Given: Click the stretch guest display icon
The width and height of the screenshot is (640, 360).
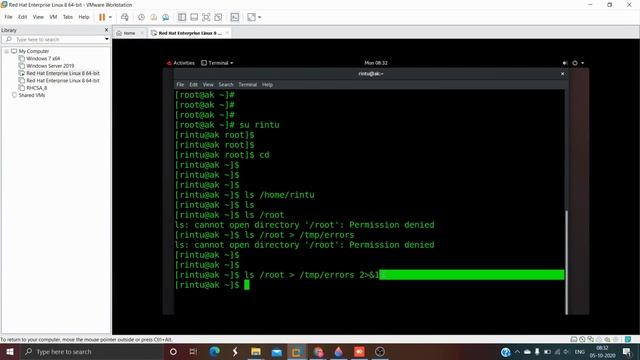Looking at the screenshot, I should [x=251, y=17].
